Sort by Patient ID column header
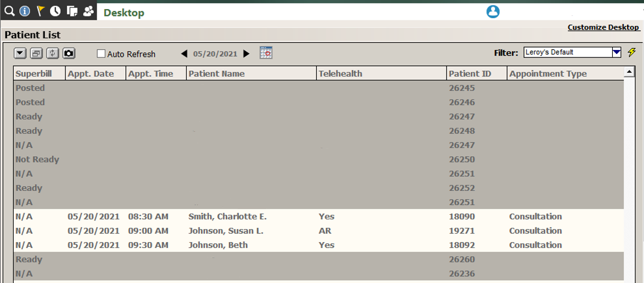Viewport: 644px width, 283px height. [x=477, y=74]
